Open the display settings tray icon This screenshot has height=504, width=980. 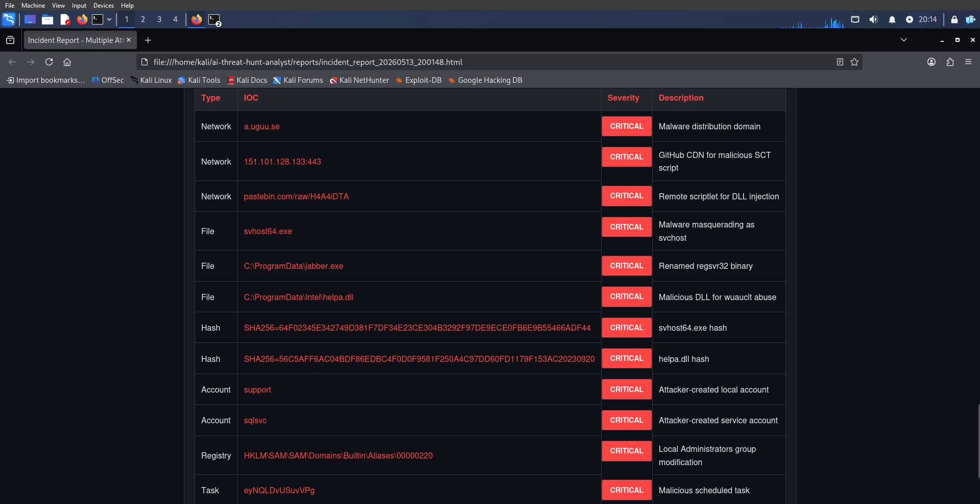coord(855,19)
